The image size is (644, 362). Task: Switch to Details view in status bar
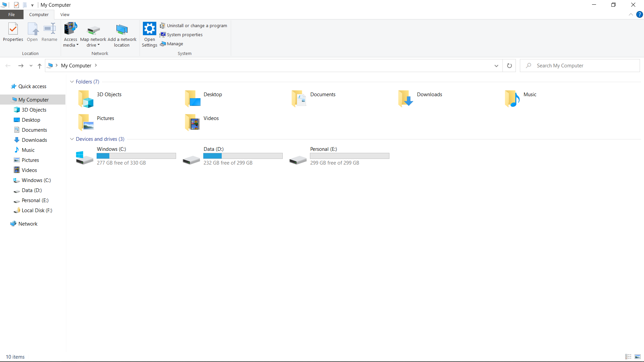(x=628, y=357)
